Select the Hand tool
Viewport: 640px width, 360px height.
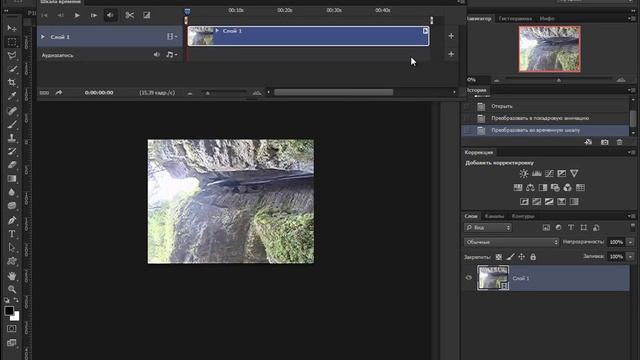click(x=12, y=276)
